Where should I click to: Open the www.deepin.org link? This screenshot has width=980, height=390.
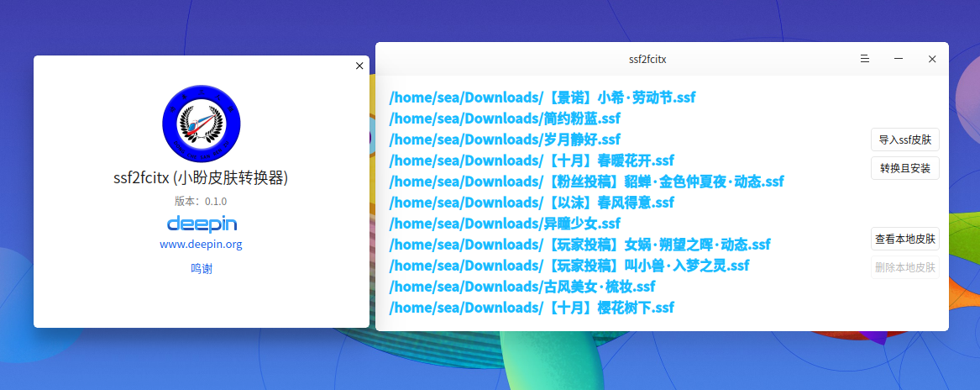[202, 244]
